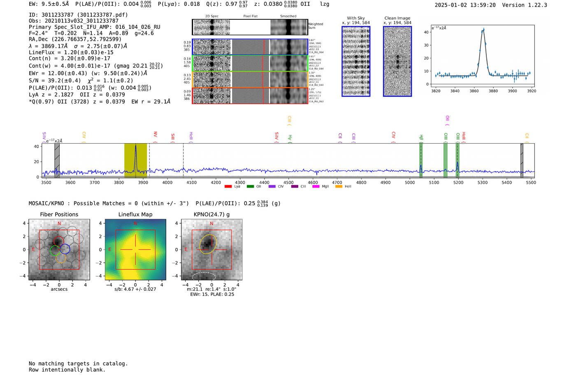The width and height of the screenshot is (576, 392).
Task: Click the yellow highlighted emission line region
Action: (135, 160)
